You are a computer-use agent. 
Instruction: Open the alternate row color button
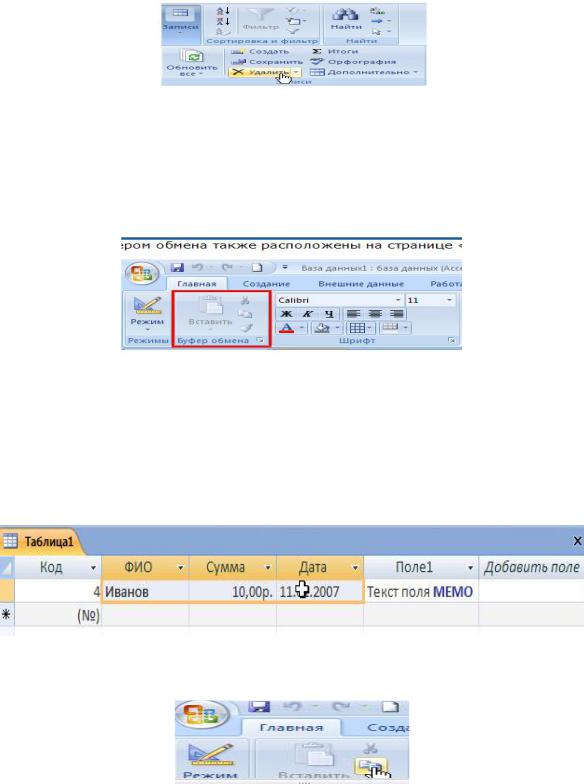click(394, 328)
